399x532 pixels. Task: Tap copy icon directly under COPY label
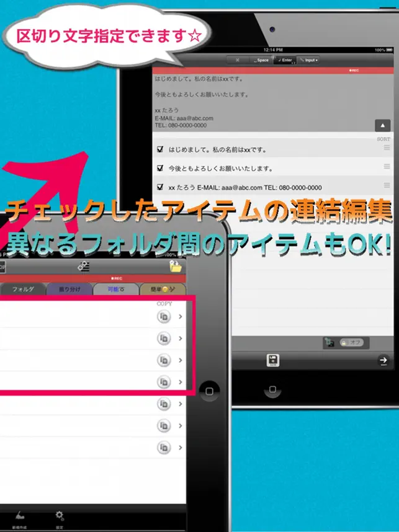pyautogui.click(x=164, y=317)
